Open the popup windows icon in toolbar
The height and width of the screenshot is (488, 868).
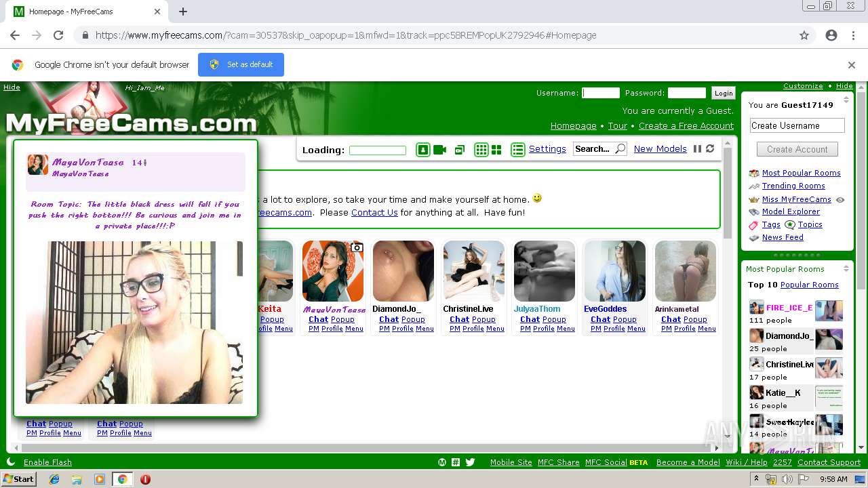[x=460, y=150]
